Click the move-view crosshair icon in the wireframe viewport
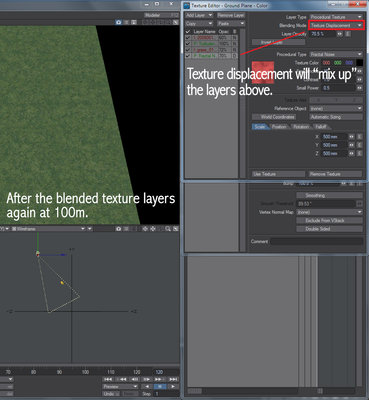 click(x=145, y=229)
